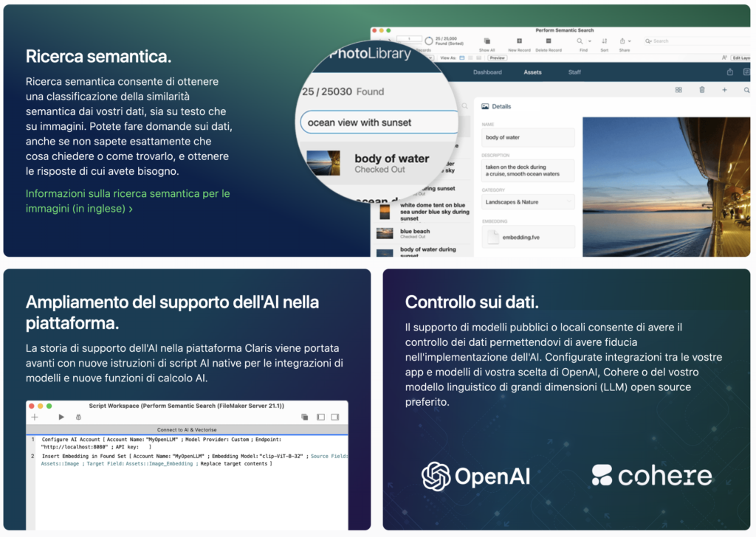Image resolution: width=756 pixels, height=537 pixels.
Task: Click the white dome tent thumbnail
Action: pyautogui.click(x=385, y=212)
